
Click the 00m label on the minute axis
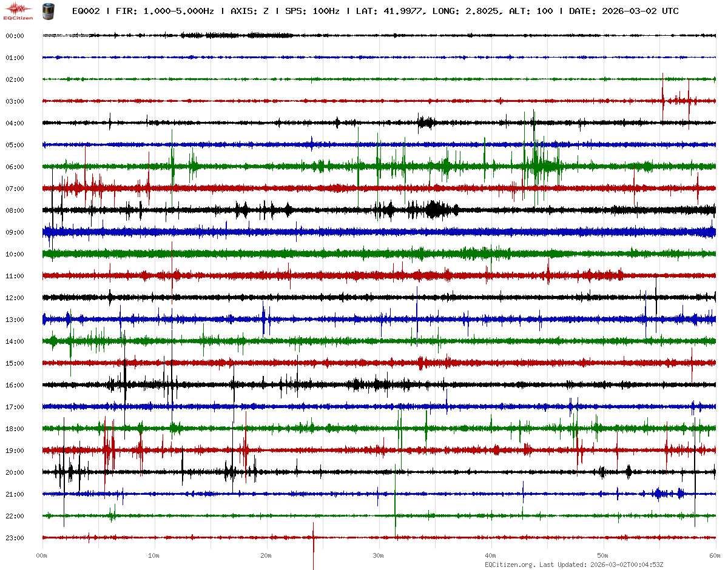pos(42,555)
